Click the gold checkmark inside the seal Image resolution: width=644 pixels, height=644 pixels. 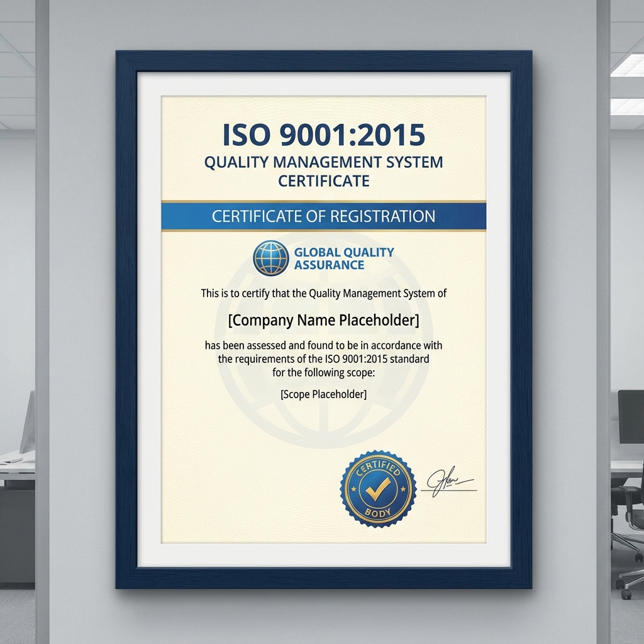pyautogui.click(x=378, y=488)
